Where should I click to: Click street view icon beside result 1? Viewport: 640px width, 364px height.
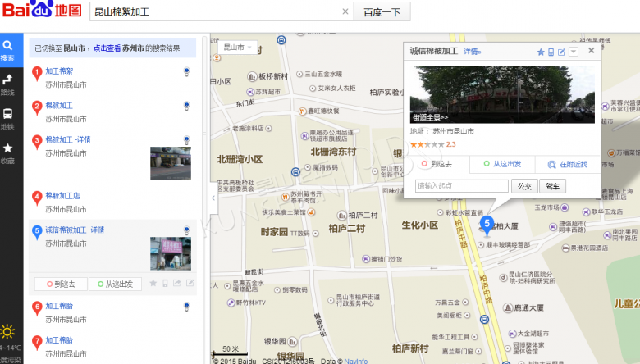(186, 72)
